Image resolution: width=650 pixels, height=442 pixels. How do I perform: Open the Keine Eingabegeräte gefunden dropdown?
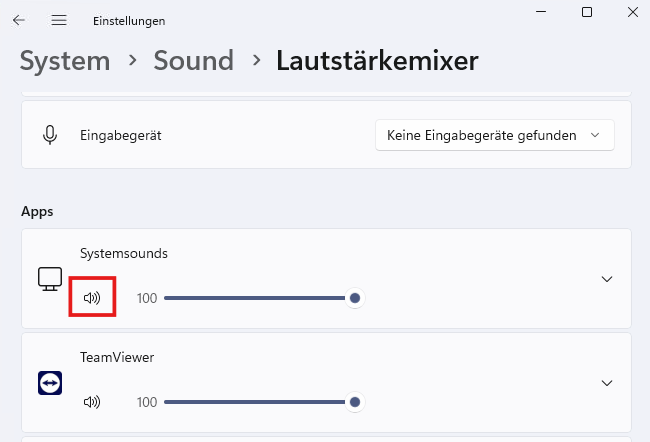[495, 135]
